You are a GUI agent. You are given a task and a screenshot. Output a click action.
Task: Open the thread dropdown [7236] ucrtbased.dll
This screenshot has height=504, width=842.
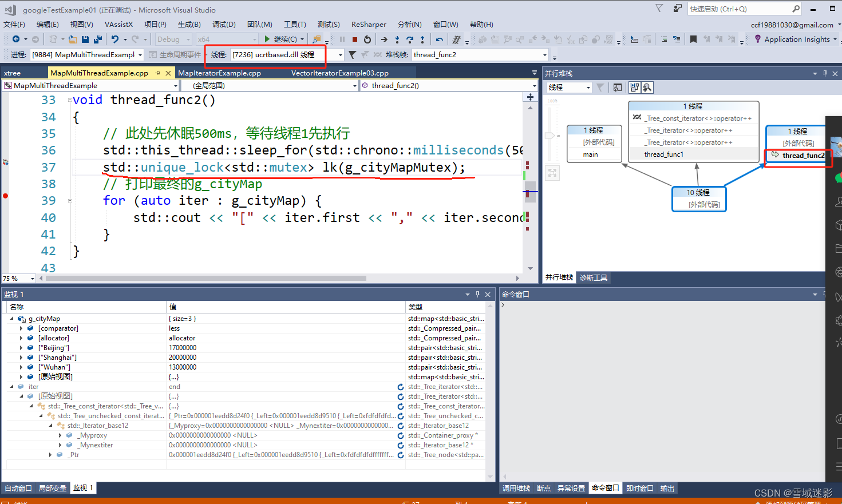tap(287, 55)
